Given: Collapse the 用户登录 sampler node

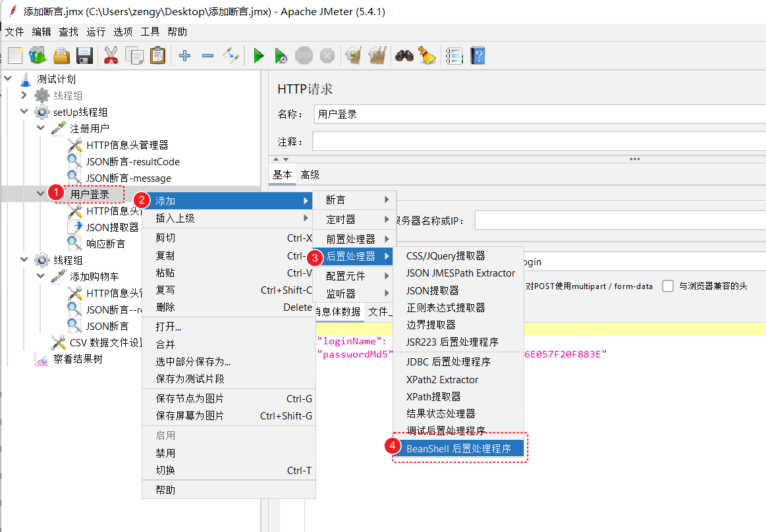Looking at the screenshot, I should point(41,194).
